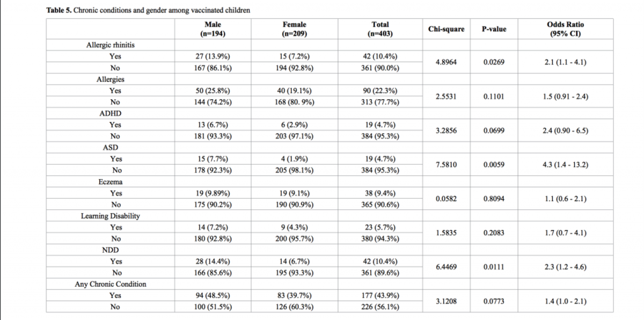The height and width of the screenshot is (320, 644).
Task: Click the Odds Ratio (95% CI) header
Action: tap(565, 29)
